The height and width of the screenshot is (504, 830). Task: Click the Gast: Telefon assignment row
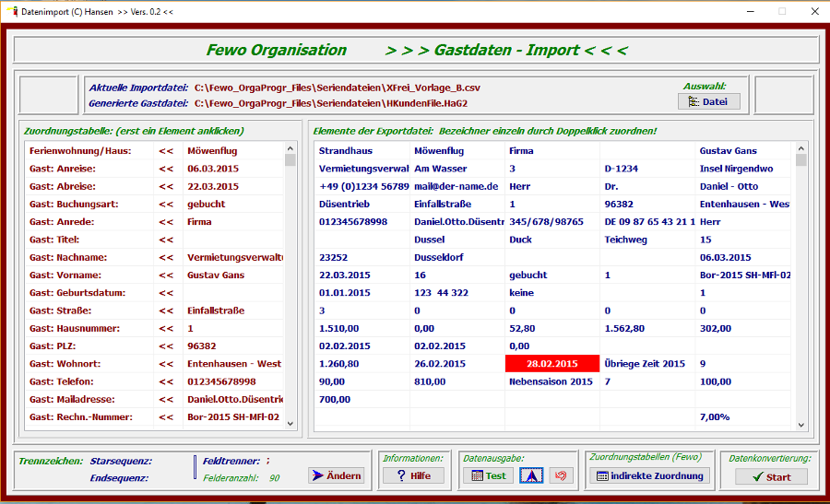pos(62,381)
